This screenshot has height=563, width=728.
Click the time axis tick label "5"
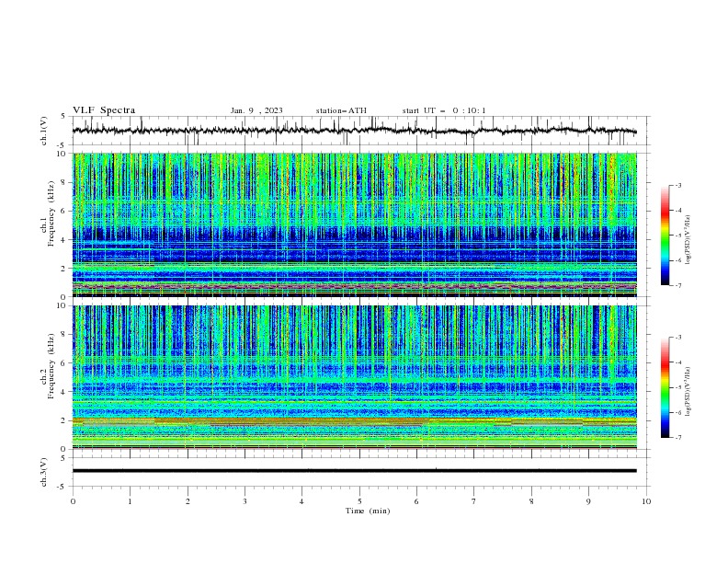point(359,501)
